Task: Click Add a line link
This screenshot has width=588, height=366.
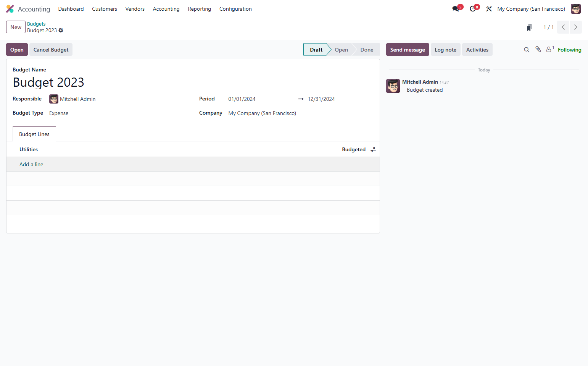Action: coord(31,164)
